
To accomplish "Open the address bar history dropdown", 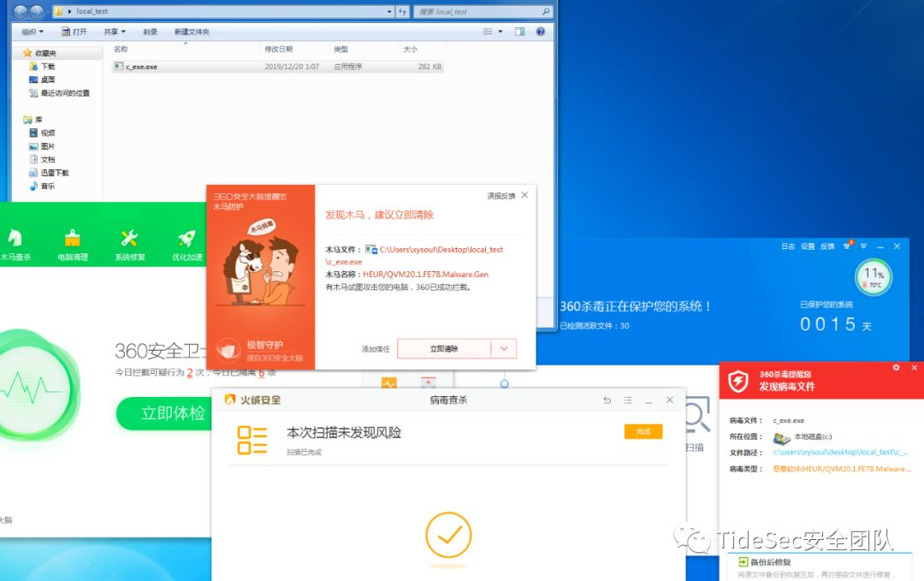I will coord(389,11).
